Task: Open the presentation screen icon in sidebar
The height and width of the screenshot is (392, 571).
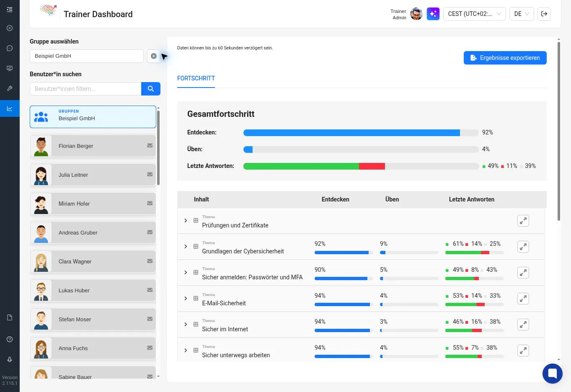Action: click(10, 68)
